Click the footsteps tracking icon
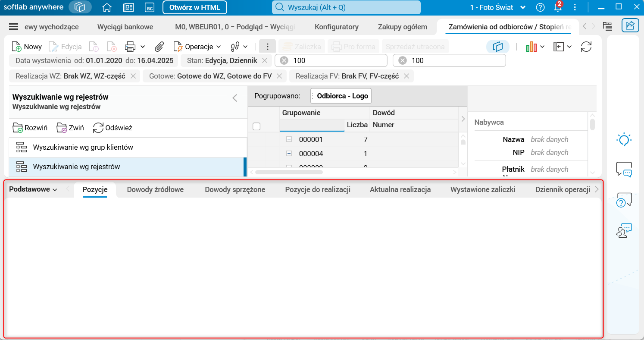Screen dimensions: 644x340 pos(235,47)
